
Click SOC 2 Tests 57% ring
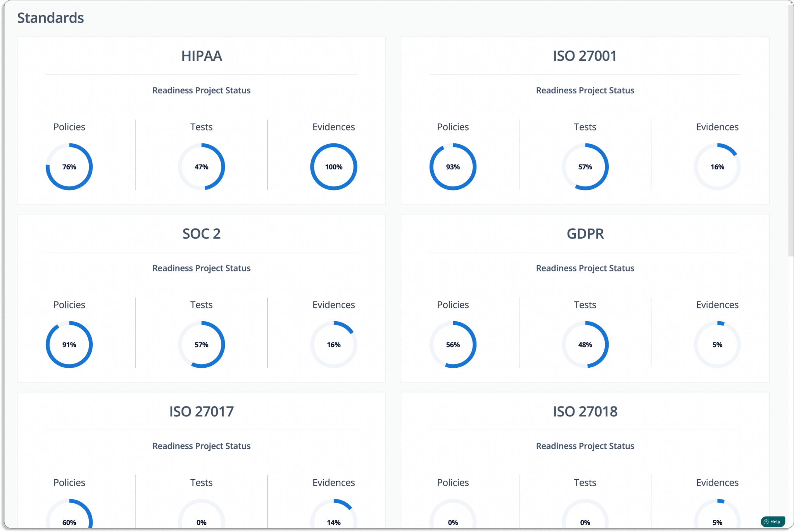pyautogui.click(x=202, y=344)
